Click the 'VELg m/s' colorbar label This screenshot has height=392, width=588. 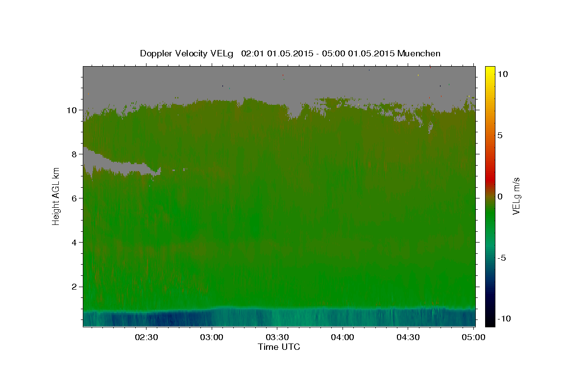tap(516, 196)
